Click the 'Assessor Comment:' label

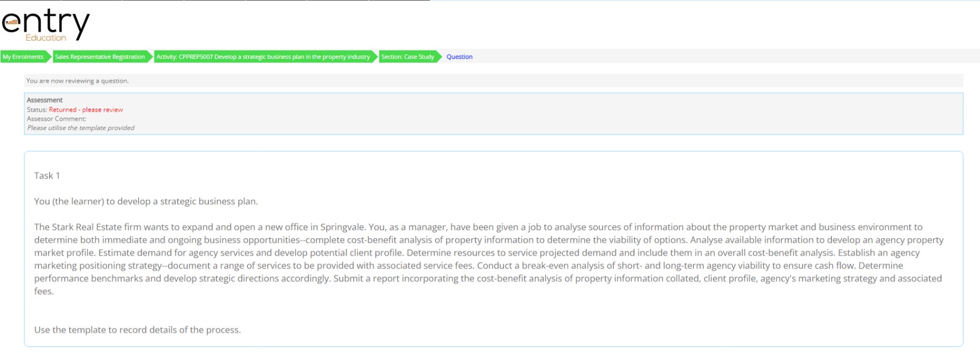[x=57, y=119]
